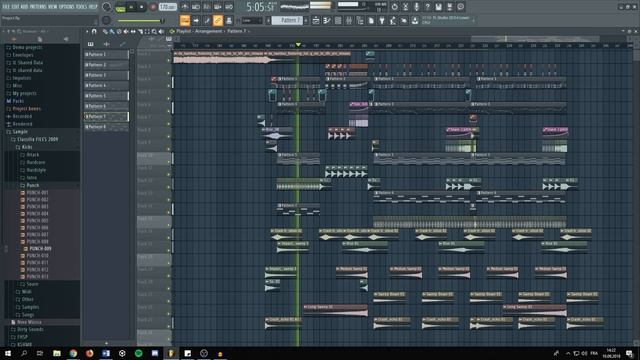
Task: Open the Browser view icon
Action: click(360, 20)
